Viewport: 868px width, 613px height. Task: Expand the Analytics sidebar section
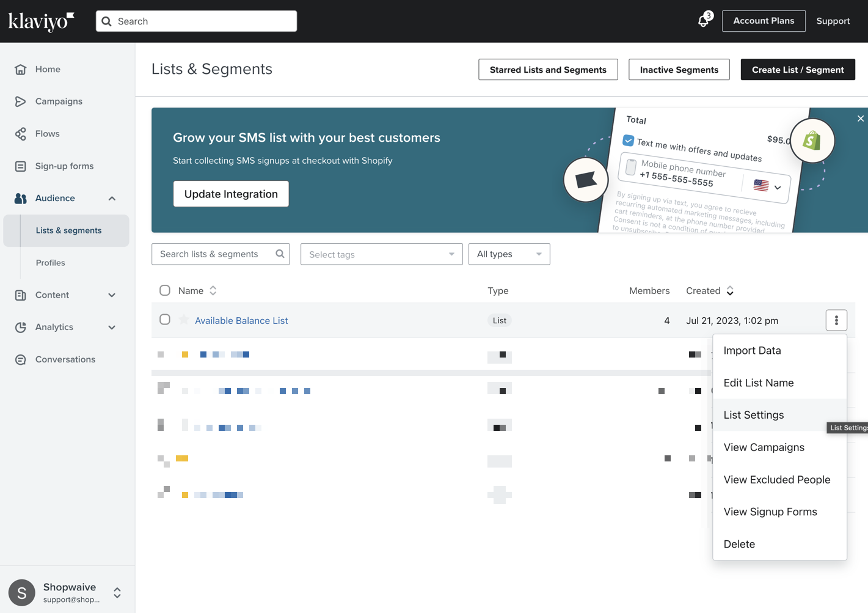click(x=112, y=328)
